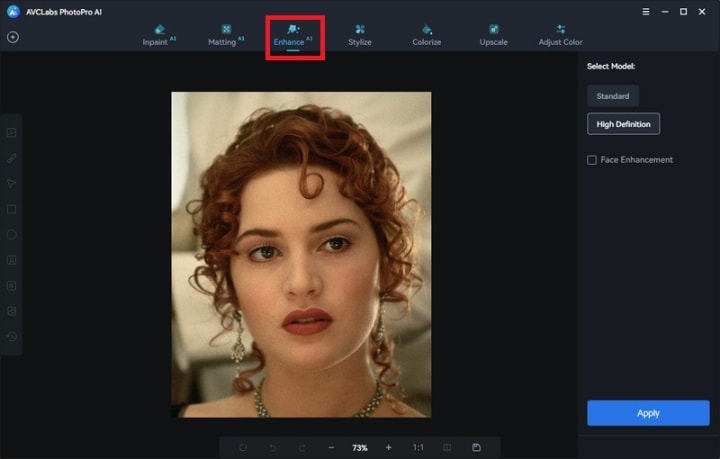Click the save icon in bottom toolbar
Viewport: 720px width, 459px height.
click(x=476, y=447)
